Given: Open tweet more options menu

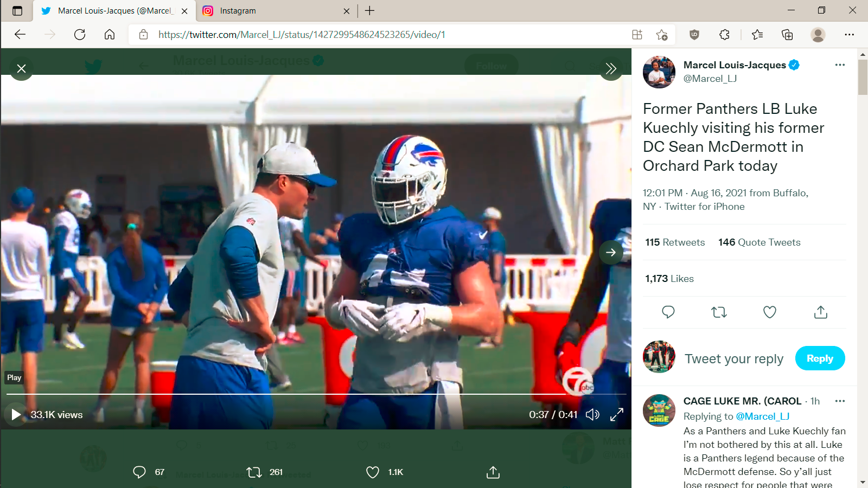Looking at the screenshot, I should point(840,65).
